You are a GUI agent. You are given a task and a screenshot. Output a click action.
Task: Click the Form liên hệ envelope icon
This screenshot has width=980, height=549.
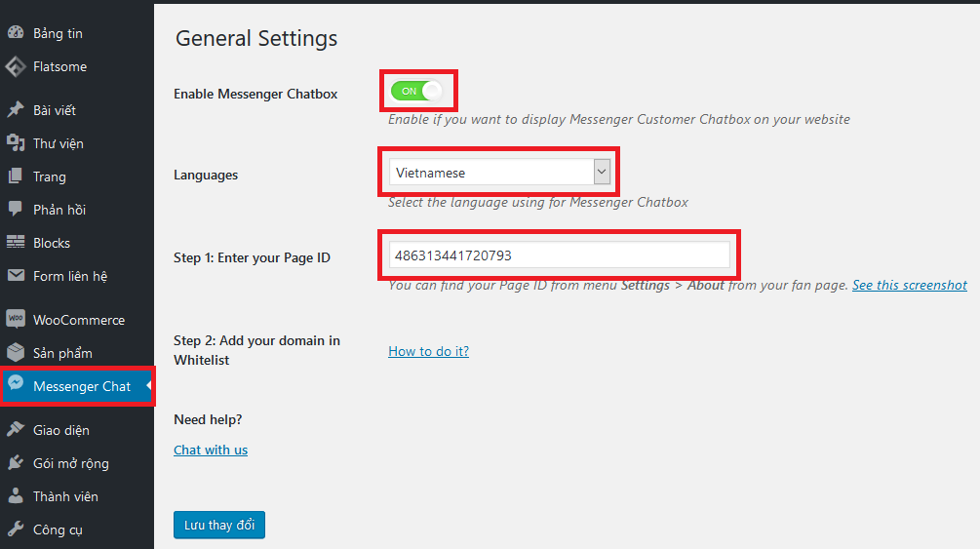coord(16,275)
